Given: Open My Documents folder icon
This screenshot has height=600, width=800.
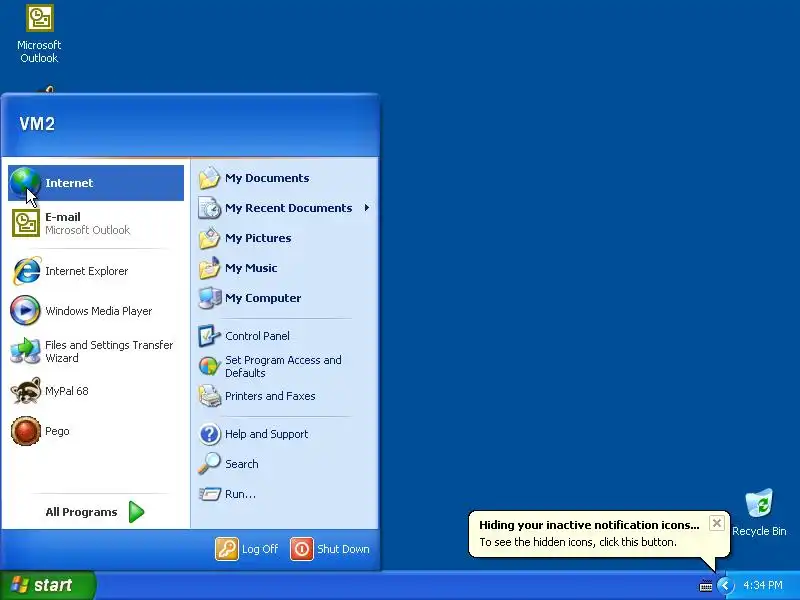Looking at the screenshot, I should [x=209, y=178].
